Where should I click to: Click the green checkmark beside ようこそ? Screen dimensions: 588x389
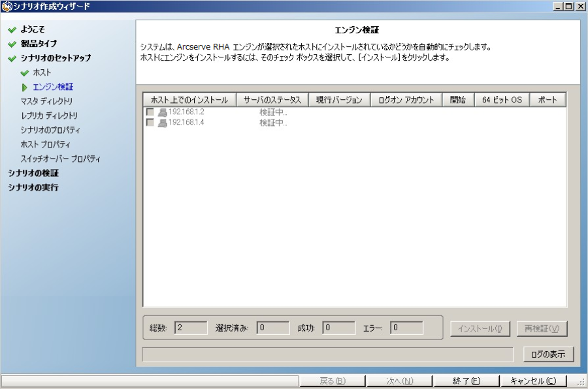tap(12, 29)
